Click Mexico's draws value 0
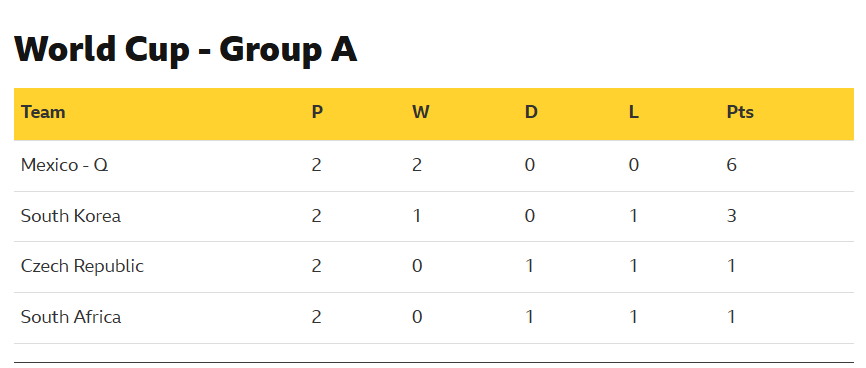The width and height of the screenshot is (866, 368). [x=530, y=165]
